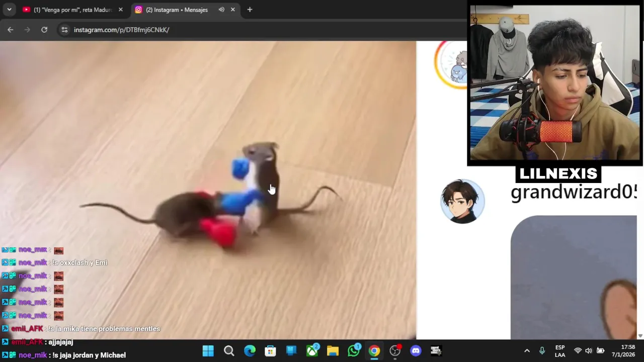Mute the Instagram tab via speaker icon

pyautogui.click(x=221, y=10)
